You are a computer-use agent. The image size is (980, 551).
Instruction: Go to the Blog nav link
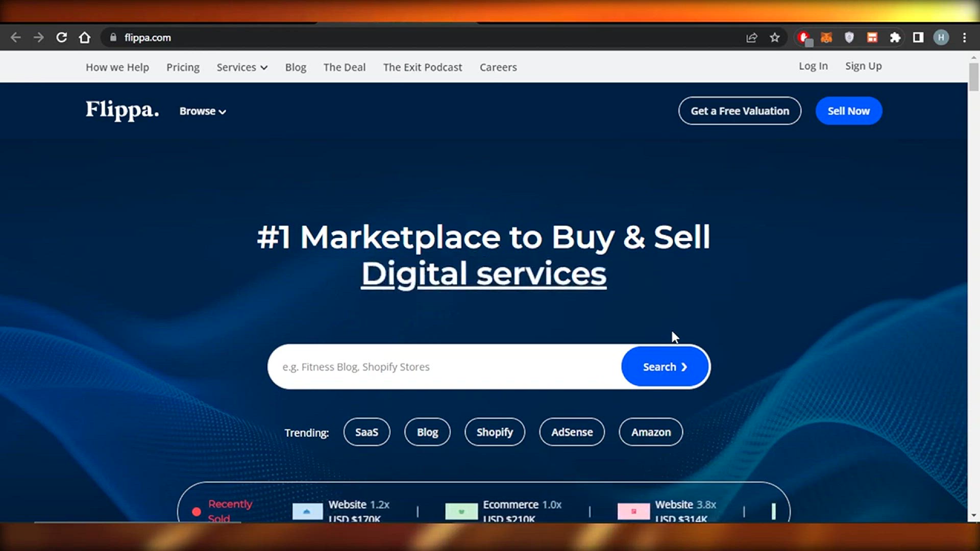[x=296, y=67]
